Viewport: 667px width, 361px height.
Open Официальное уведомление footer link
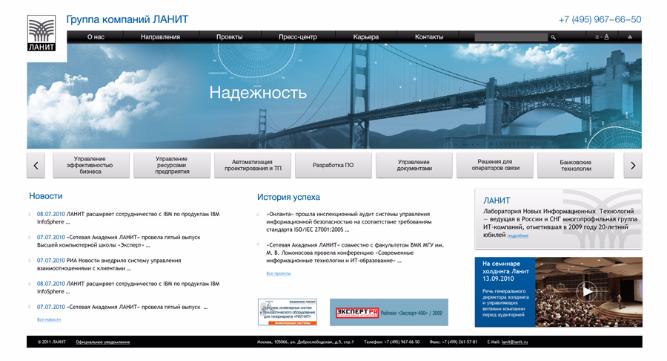[x=103, y=342]
